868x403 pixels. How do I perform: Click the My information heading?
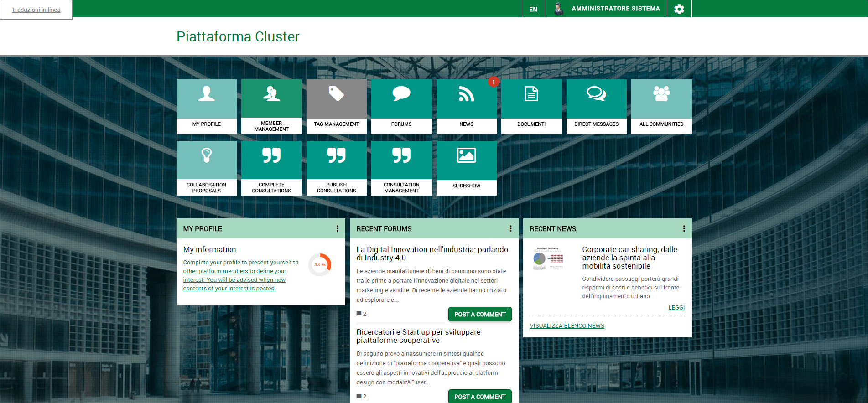(209, 249)
